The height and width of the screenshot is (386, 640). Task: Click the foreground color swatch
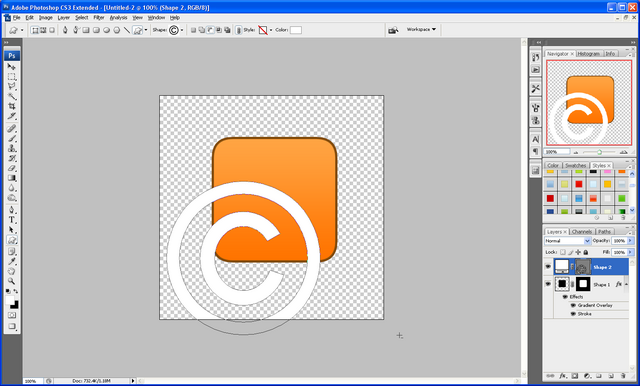pyautogui.click(x=10, y=301)
